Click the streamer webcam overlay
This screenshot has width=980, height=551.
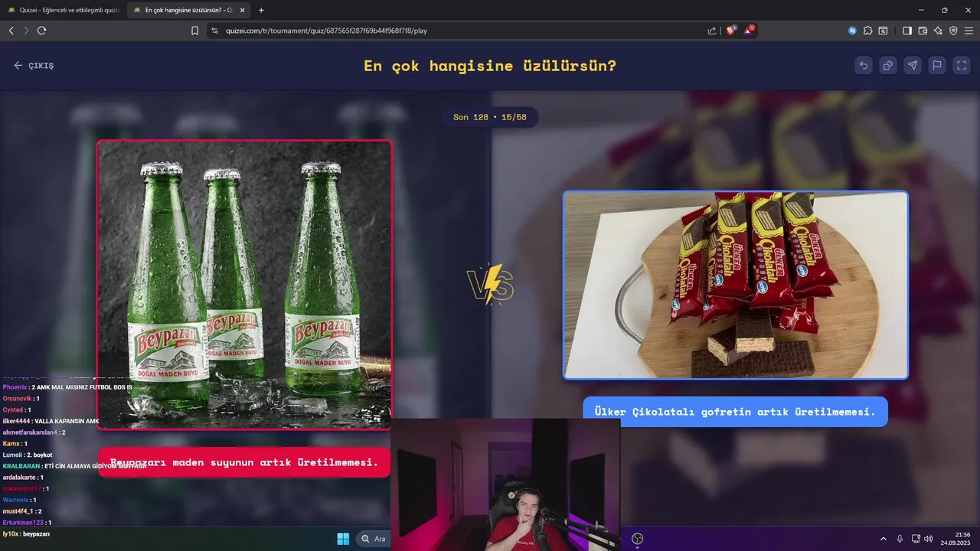point(505,484)
